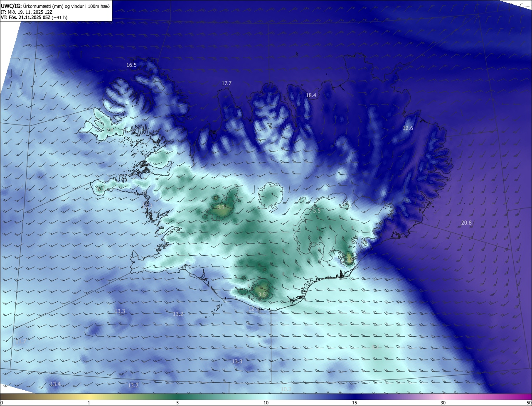This screenshot has width=532, height=406.
Task: Select the 5.5 value label
Action: click(317, 211)
